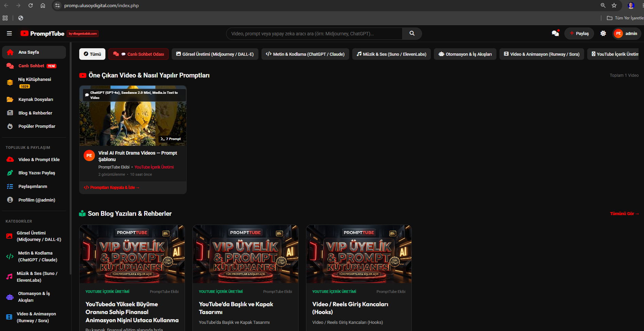
Task: Click Promptları Kopyala & İzle link
Action: click(x=111, y=188)
